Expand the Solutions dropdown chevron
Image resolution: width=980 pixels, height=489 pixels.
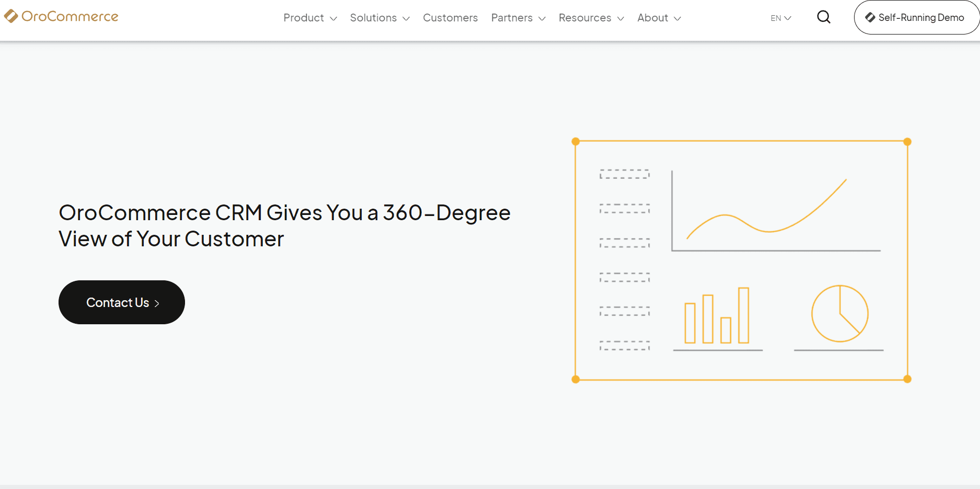(406, 19)
